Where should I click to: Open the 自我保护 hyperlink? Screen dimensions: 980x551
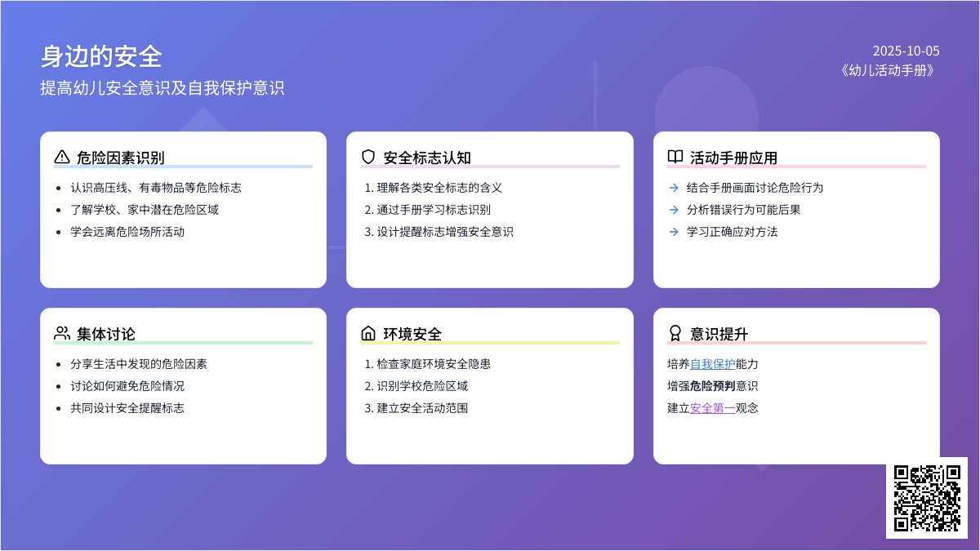(x=712, y=364)
